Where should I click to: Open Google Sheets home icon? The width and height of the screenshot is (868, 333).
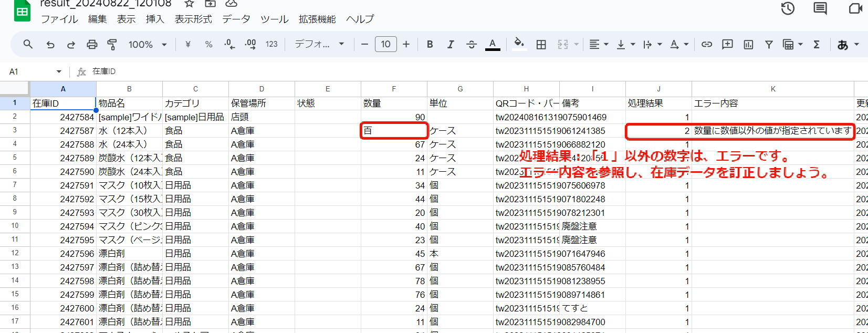click(22, 11)
